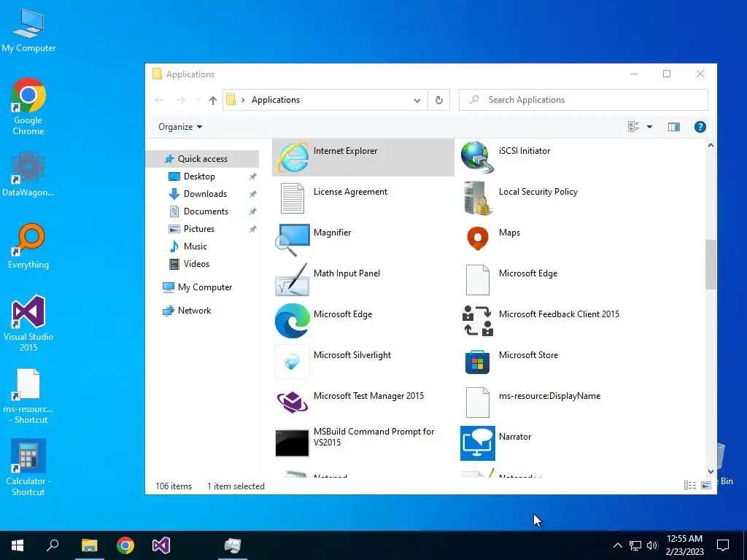
Task: Click the scroll down arrow of file list
Action: pyautogui.click(x=711, y=472)
